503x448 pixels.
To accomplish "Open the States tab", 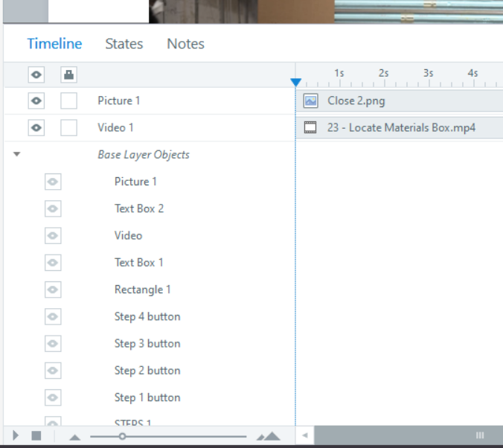I will click(124, 44).
